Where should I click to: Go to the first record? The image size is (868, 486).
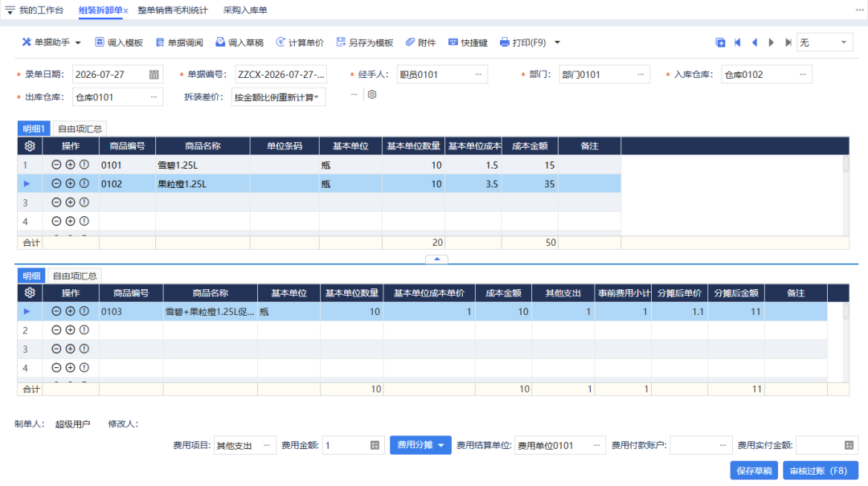click(x=737, y=43)
